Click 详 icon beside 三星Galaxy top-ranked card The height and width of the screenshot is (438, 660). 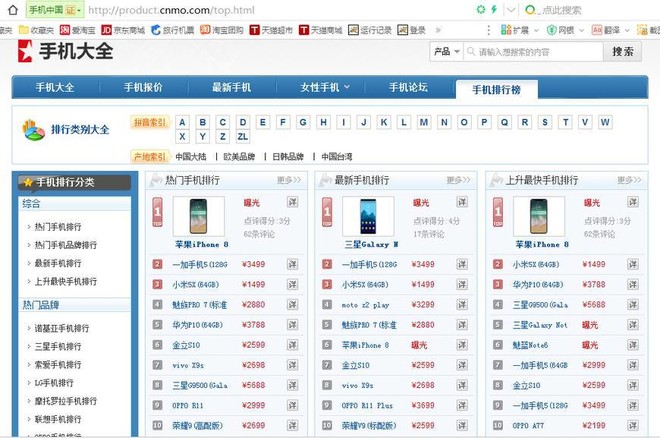(x=462, y=202)
